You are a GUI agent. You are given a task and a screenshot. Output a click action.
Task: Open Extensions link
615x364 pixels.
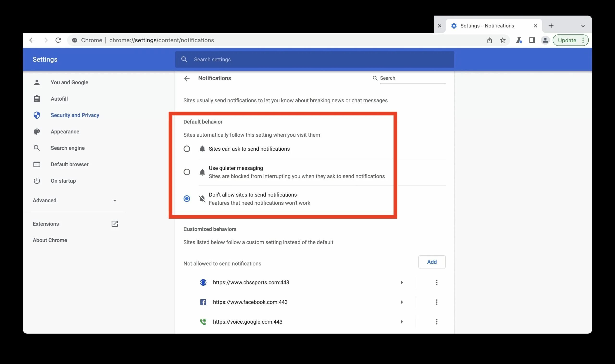tap(46, 224)
